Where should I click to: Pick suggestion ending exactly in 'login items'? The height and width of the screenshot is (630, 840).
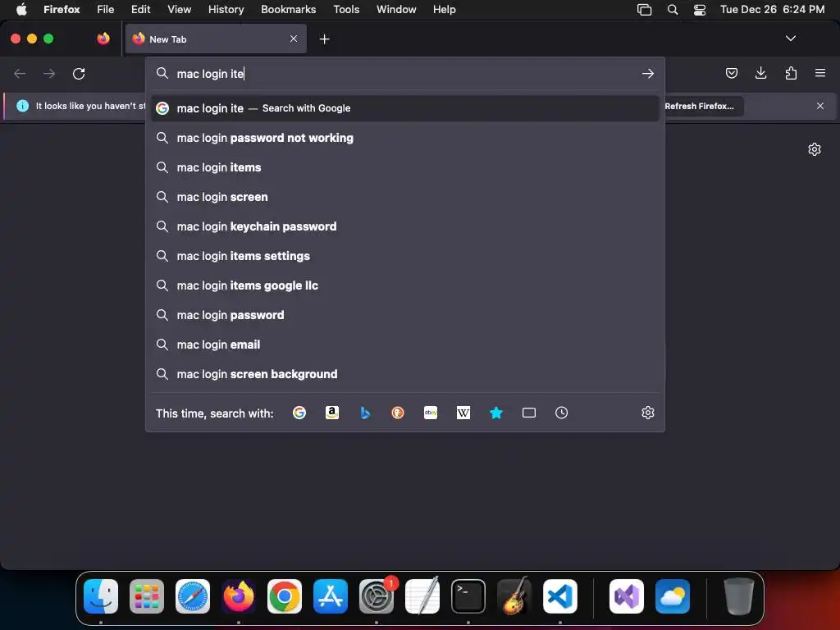tap(404, 167)
